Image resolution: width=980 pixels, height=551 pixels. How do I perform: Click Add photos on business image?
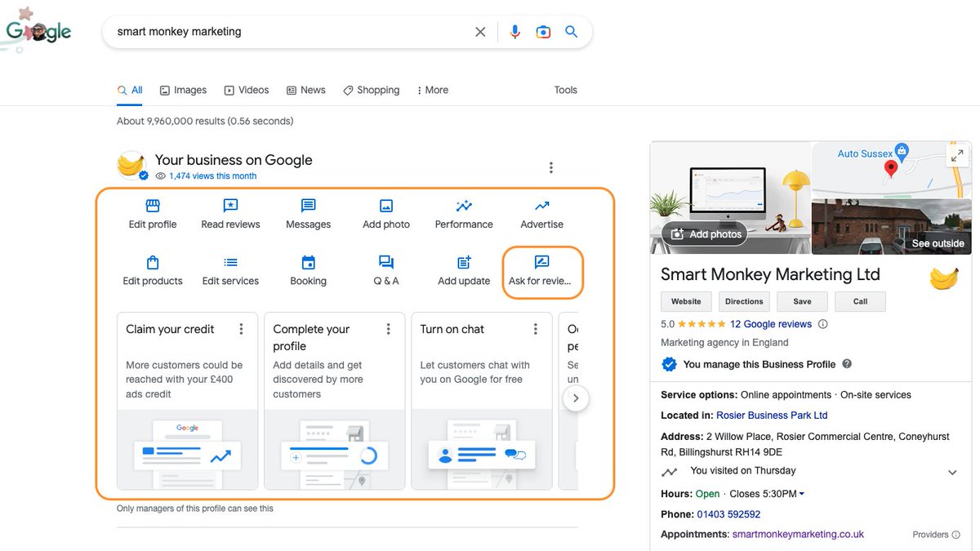[x=706, y=234]
